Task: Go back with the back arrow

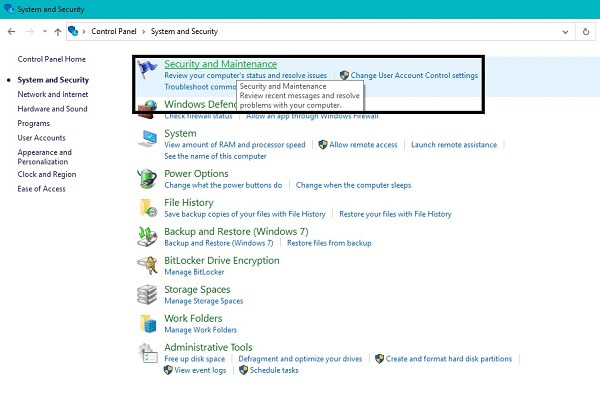Action: click(x=11, y=32)
